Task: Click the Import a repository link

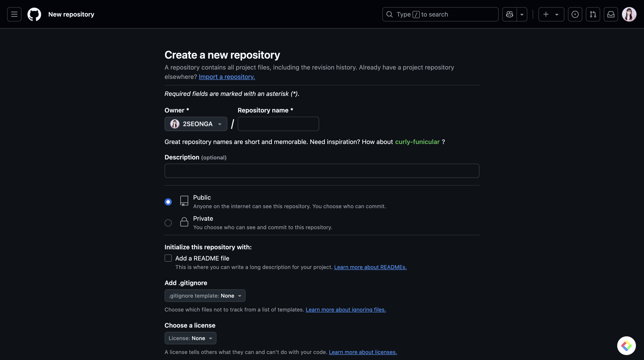Action: pyautogui.click(x=227, y=77)
